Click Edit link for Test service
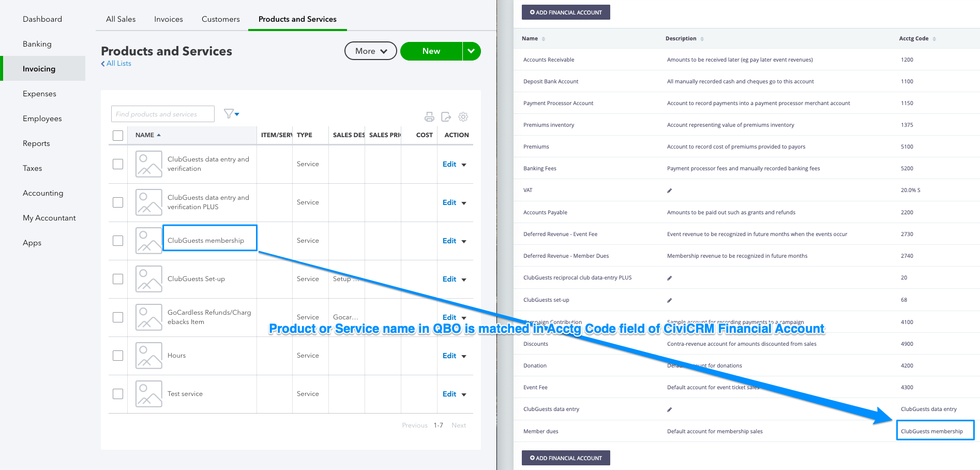 pos(449,394)
